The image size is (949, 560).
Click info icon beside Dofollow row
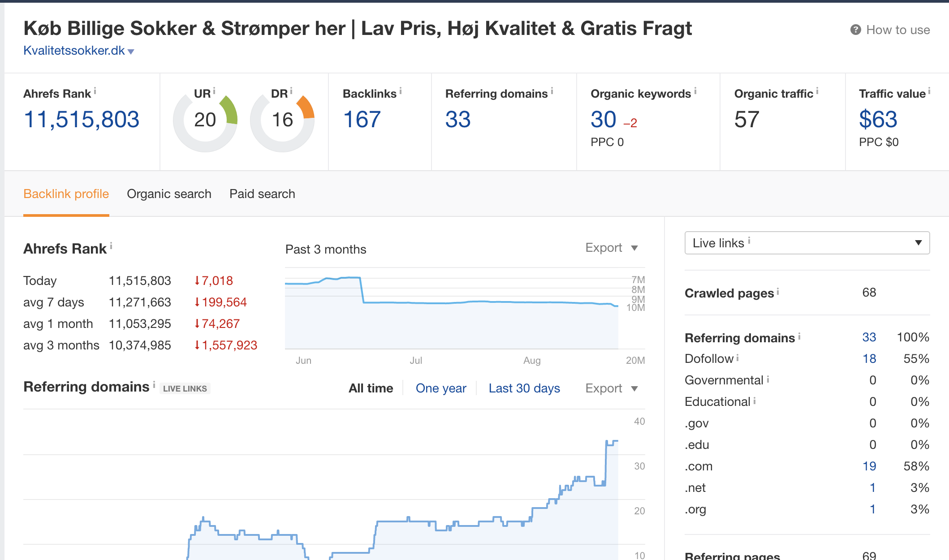coord(738,358)
